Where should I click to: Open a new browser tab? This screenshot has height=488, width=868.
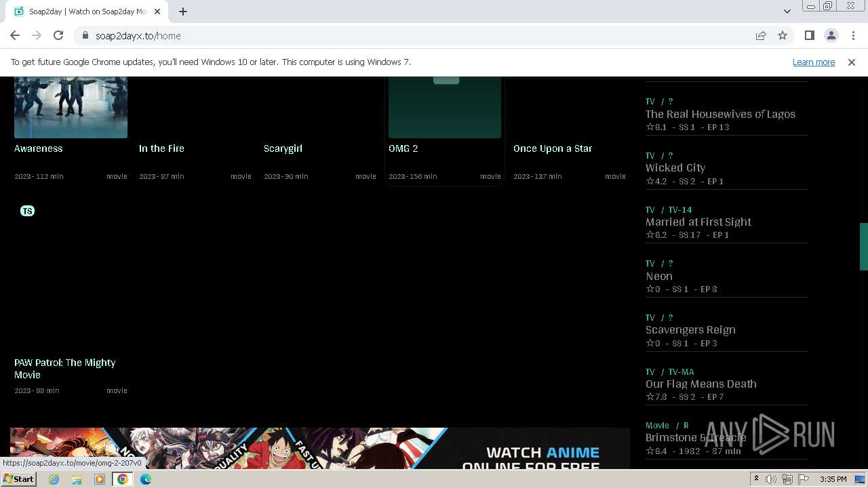[183, 12]
